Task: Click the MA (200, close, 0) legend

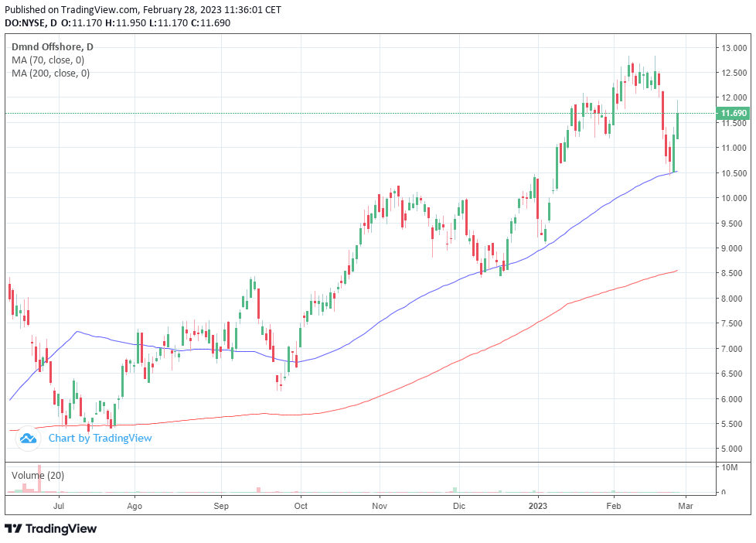Action: (x=50, y=73)
